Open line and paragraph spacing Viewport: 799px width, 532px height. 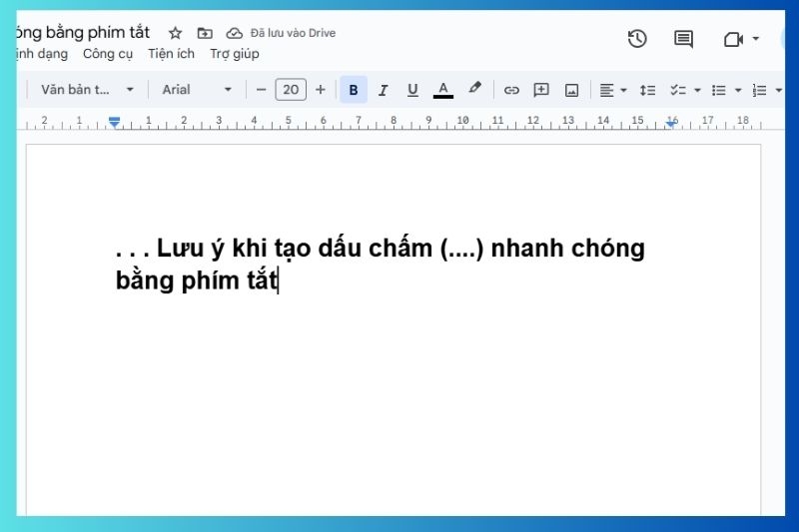(647, 90)
